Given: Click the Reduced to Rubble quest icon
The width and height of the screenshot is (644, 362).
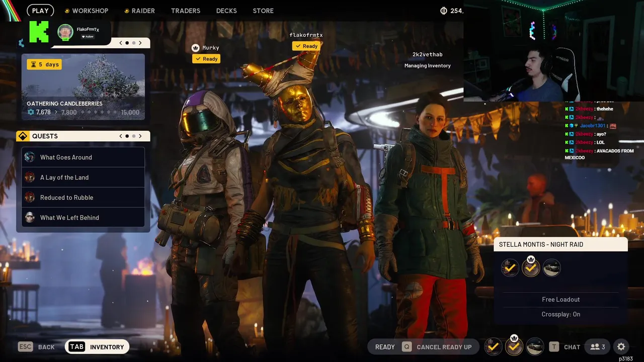Looking at the screenshot, I should point(30,197).
